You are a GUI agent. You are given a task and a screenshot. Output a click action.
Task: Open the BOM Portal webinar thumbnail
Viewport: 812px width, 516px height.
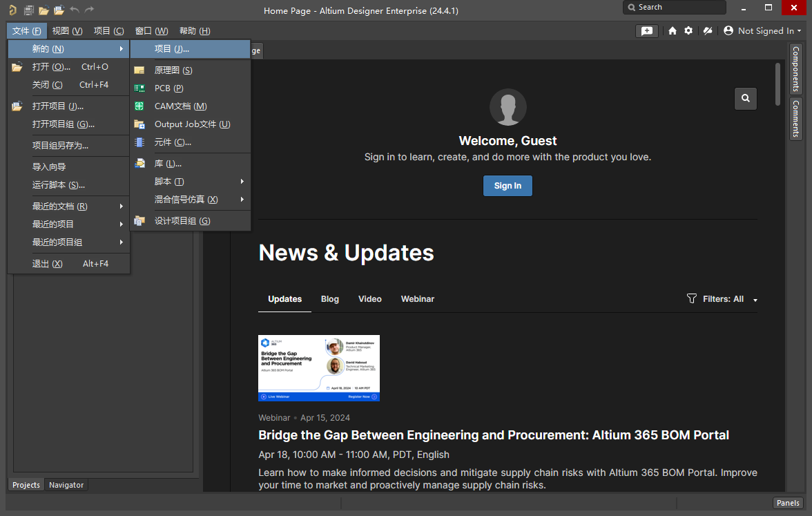pos(319,368)
